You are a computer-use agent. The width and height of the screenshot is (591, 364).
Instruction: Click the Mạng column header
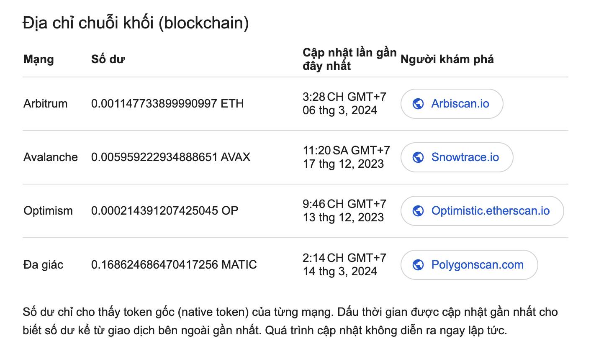click(x=39, y=59)
